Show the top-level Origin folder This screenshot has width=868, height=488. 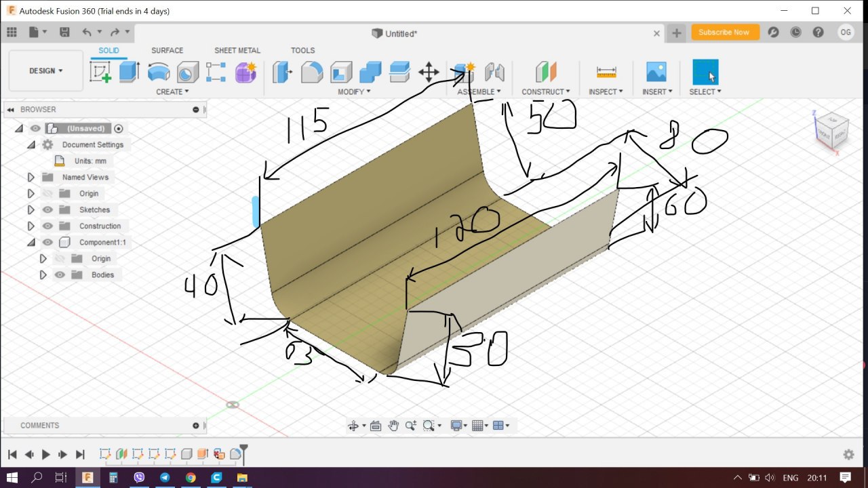pyautogui.click(x=47, y=193)
